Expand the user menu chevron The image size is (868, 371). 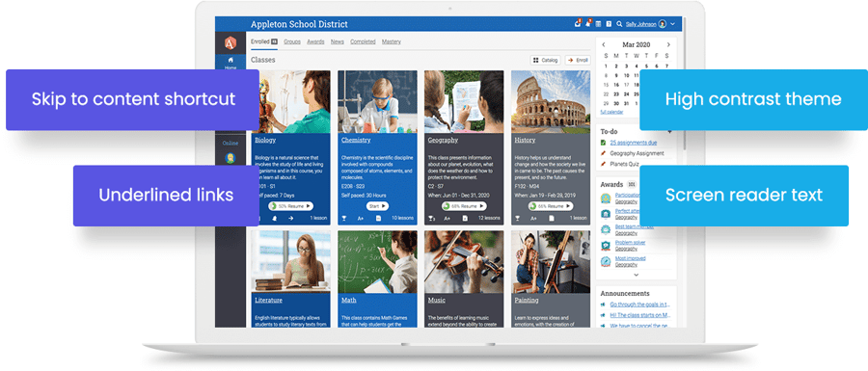pyautogui.click(x=672, y=24)
